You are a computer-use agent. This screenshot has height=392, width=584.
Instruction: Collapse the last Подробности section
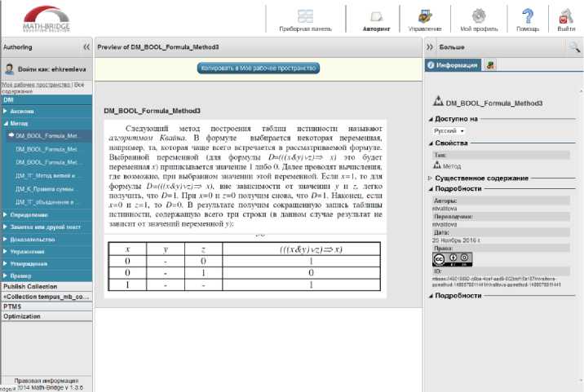431,296
